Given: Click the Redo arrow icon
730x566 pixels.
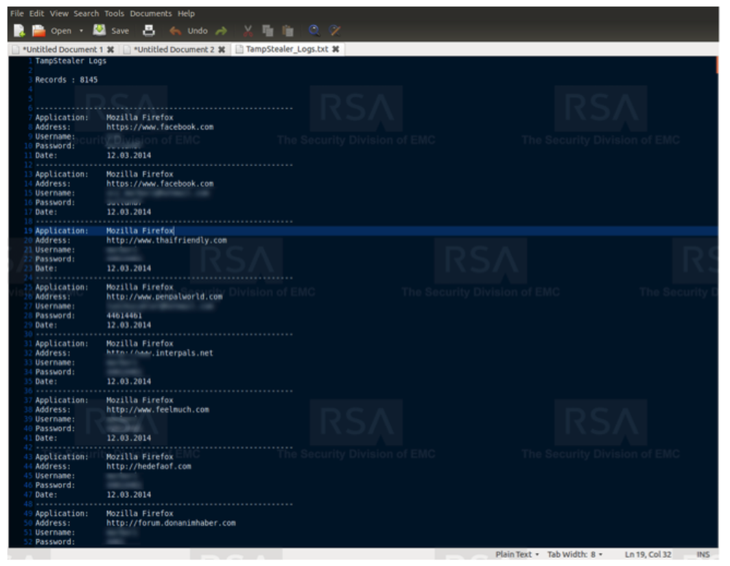Looking at the screenshot, I should [221, 31].
